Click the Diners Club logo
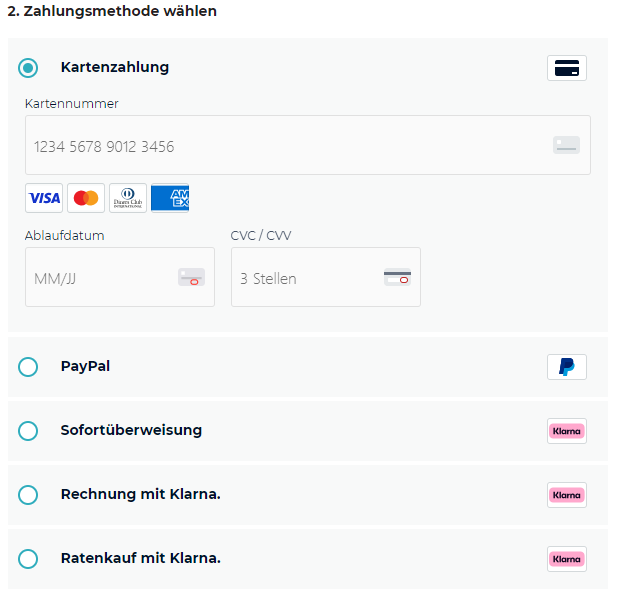Viewport: 618px width, 595px height. [128, 198]
